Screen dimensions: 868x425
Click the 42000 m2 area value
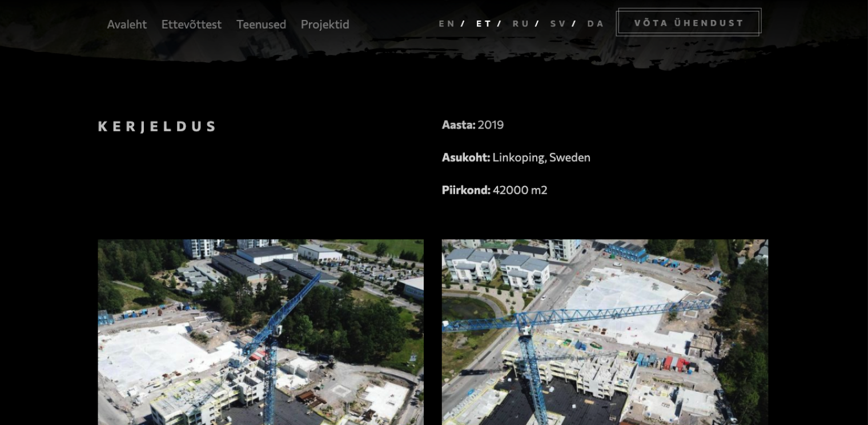tap(520, 190)
